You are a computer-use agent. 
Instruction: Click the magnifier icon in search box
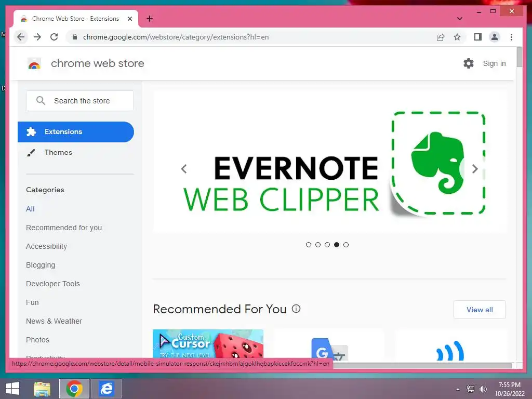pos(41,100)
